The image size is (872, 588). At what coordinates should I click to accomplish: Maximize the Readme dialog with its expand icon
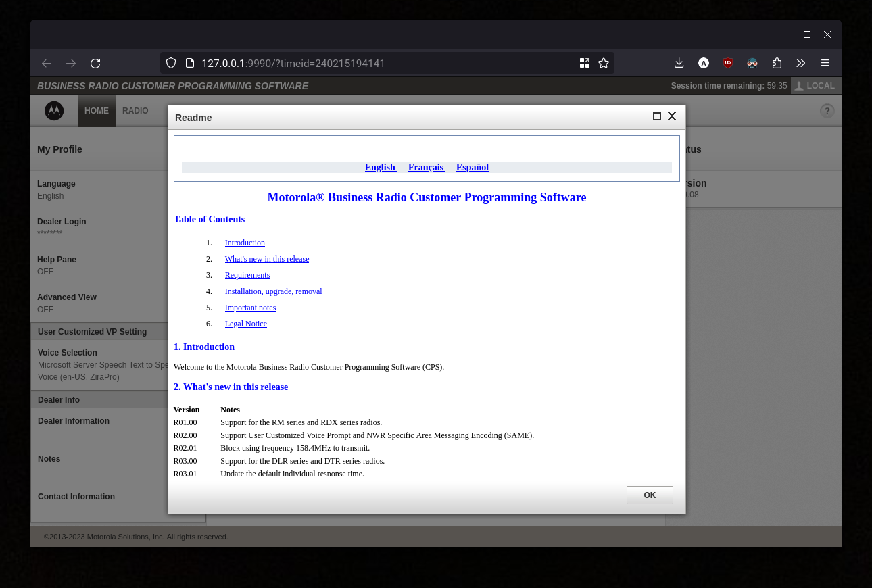[x=656, y=116]
